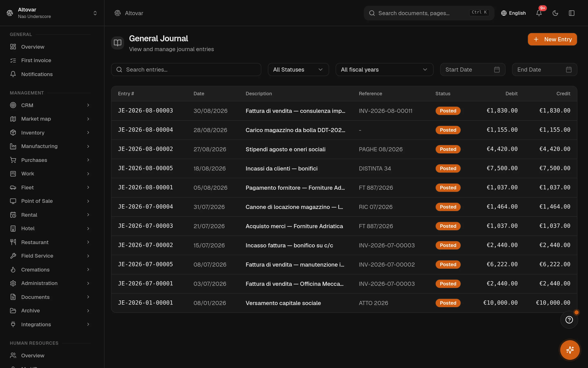Click reference PAGHE 08/2026

(x=381, y=149)
